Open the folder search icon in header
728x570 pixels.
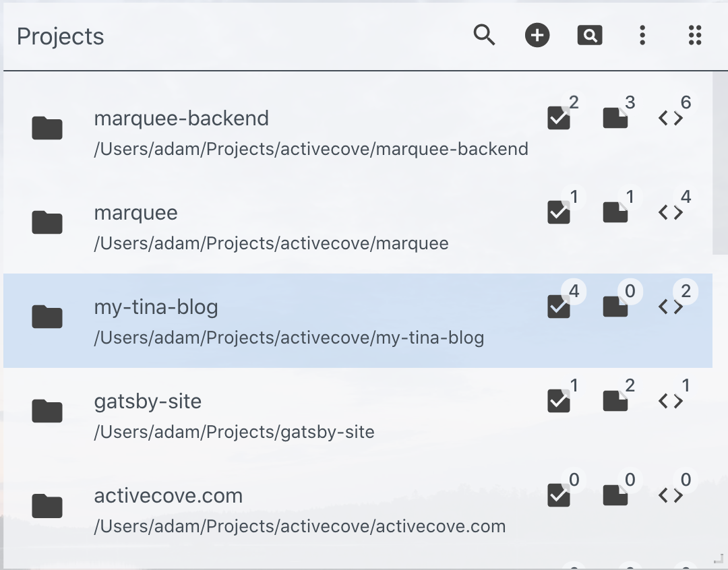point(590,35)
